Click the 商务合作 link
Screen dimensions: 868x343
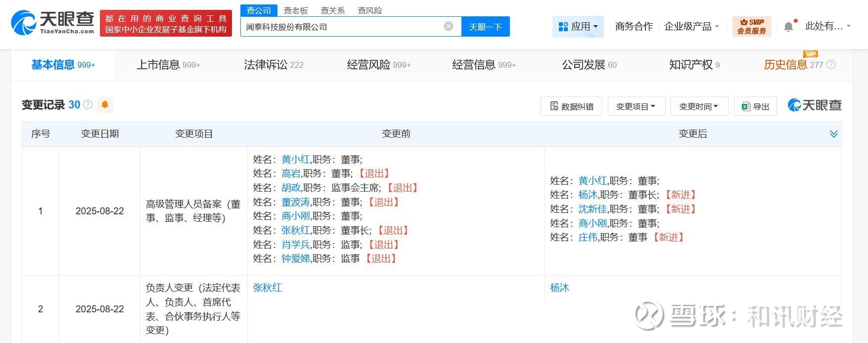point(634,27)
